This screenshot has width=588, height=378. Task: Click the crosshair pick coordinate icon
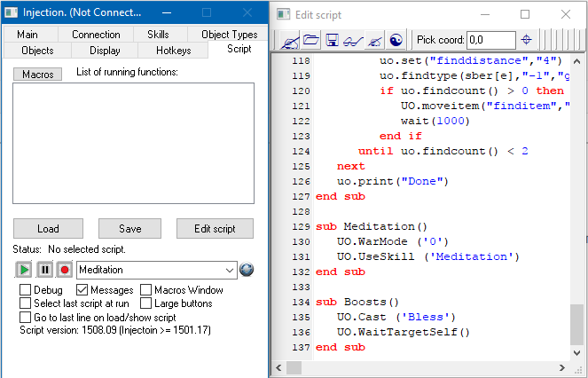pyautogui.click(x=526, y=40)
